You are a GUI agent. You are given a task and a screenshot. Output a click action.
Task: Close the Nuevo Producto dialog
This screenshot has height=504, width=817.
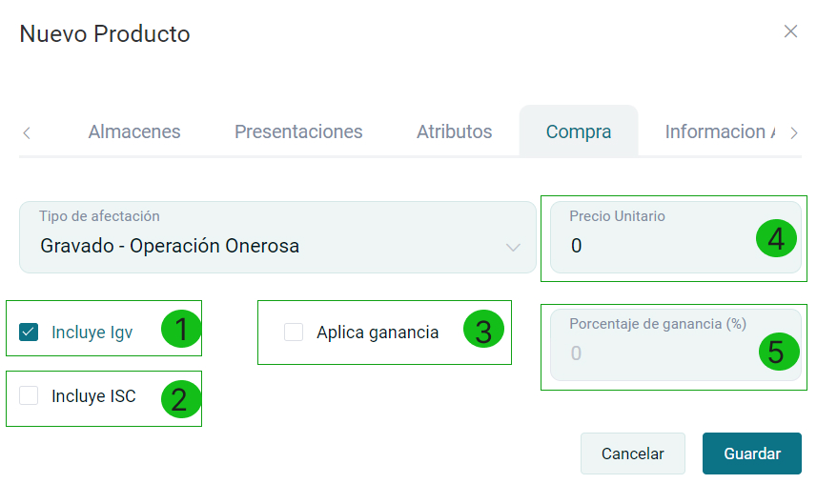[790, 31]
